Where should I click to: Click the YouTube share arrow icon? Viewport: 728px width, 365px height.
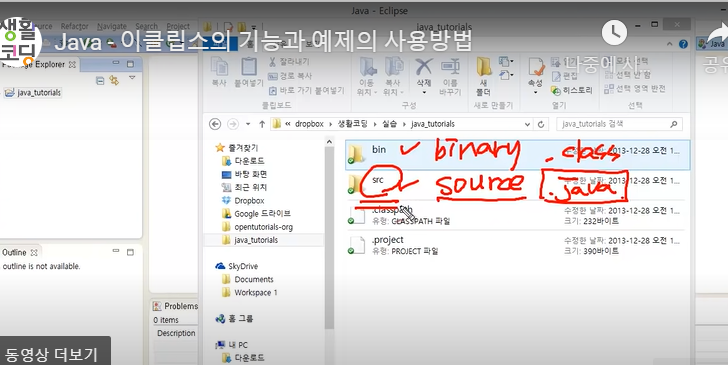pyautogui.click(x=717, y=35)
